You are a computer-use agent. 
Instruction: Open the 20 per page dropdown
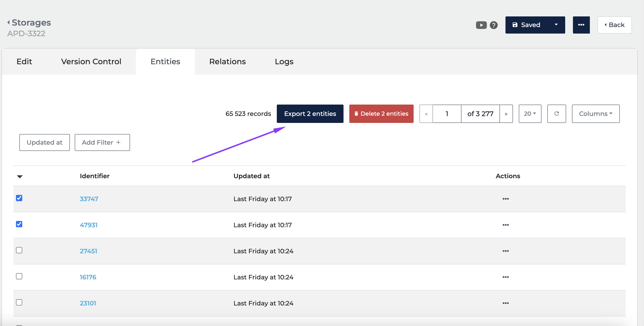click(530, 114)
